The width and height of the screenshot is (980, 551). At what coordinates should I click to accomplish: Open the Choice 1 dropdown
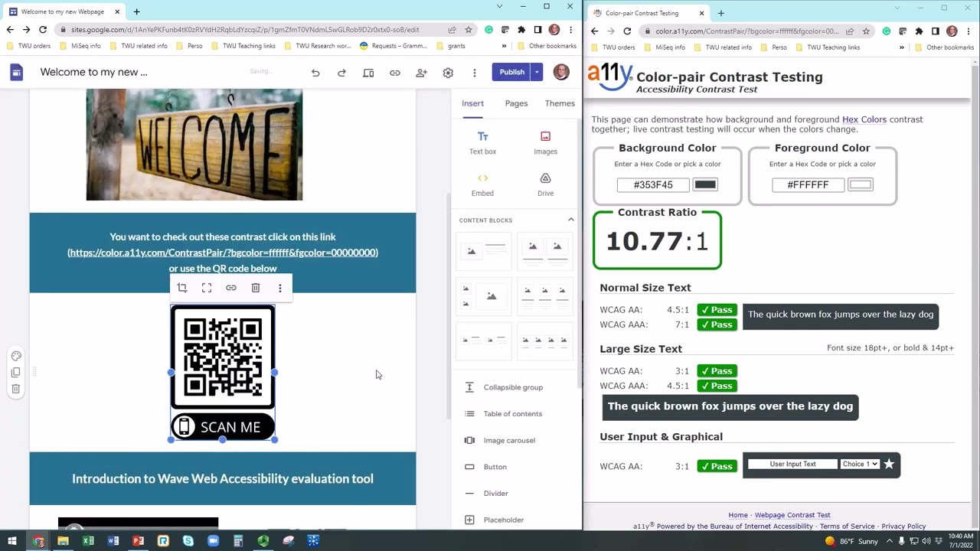pyautogui.click(x=859, y=464)
